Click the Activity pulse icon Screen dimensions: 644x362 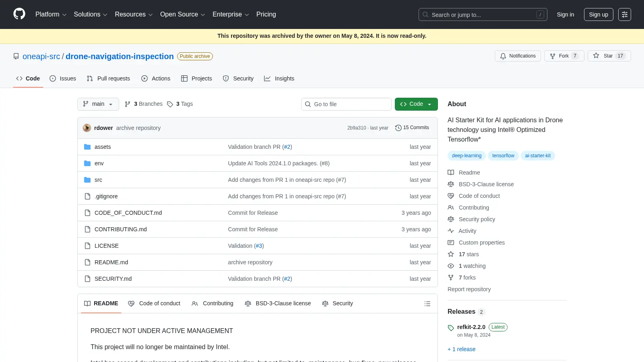[451, 231]
